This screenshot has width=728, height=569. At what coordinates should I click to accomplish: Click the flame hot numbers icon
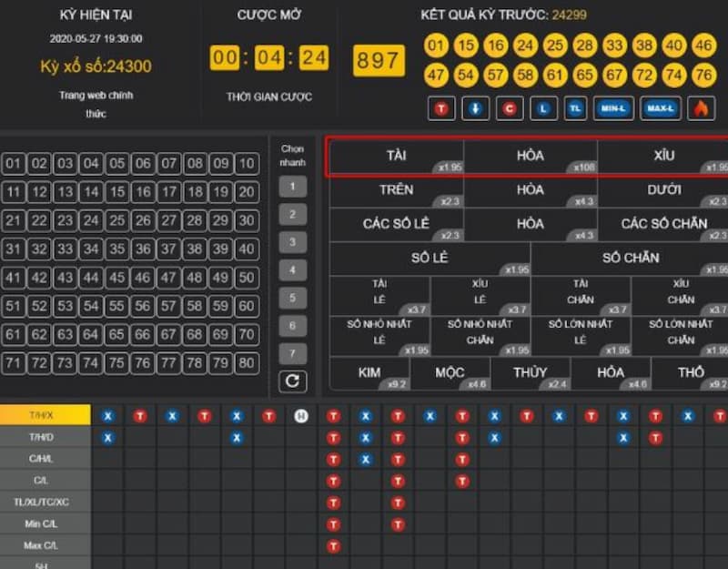pyautogui.click(x=701, y=109)
